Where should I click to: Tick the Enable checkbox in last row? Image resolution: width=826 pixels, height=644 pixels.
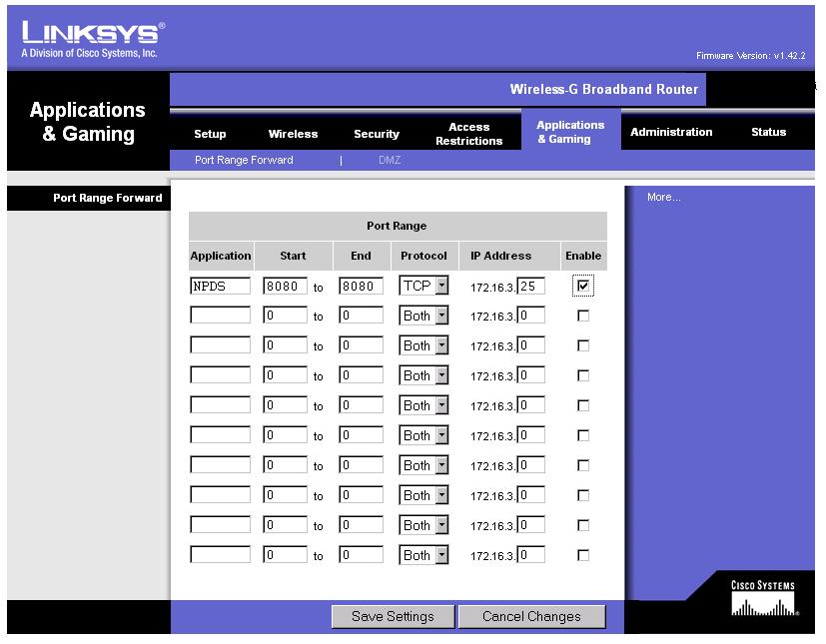(x=583, y=556)
